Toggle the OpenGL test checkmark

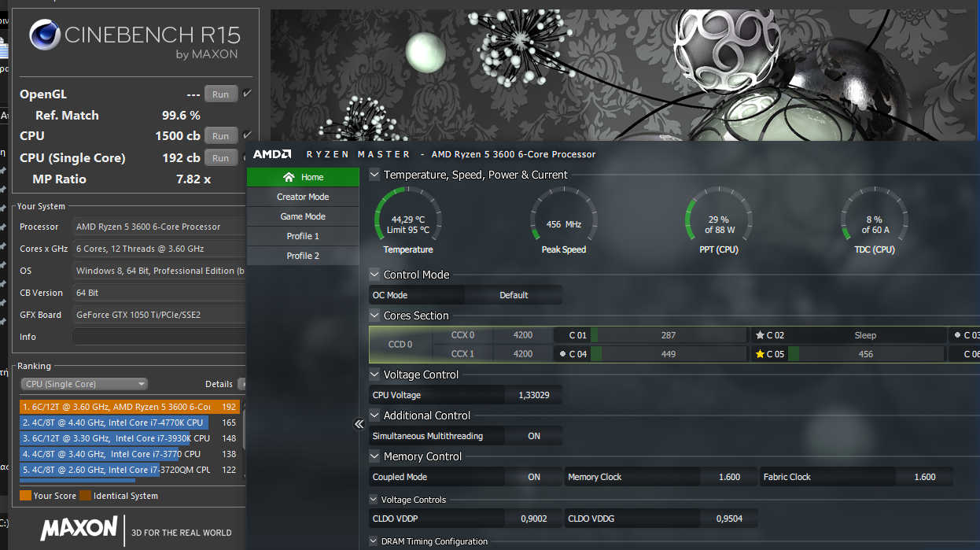coord(247,94)
